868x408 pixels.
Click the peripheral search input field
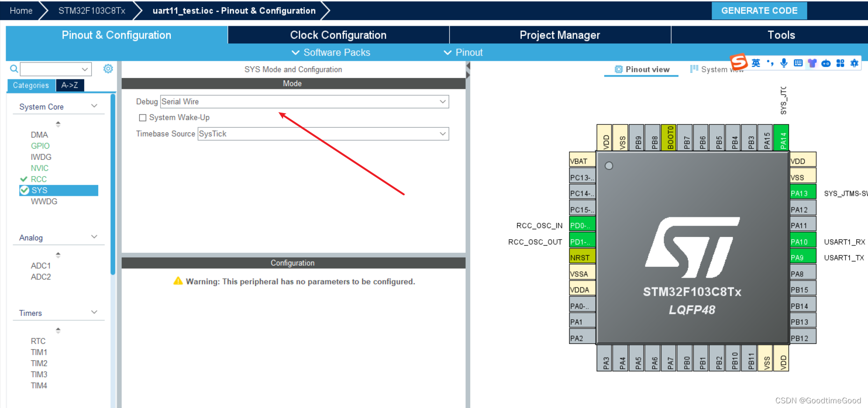tap(51, 69)
